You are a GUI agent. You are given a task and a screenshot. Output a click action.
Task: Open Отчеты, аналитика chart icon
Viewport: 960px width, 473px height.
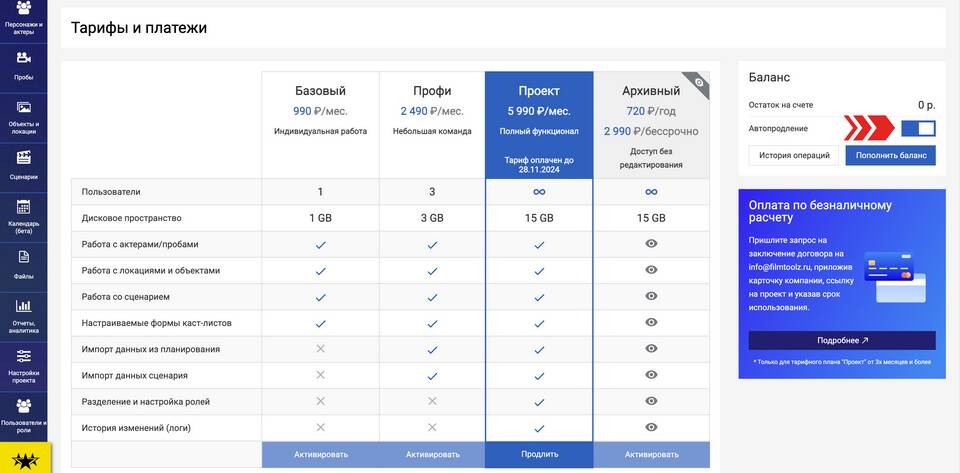tap(24, 306)
